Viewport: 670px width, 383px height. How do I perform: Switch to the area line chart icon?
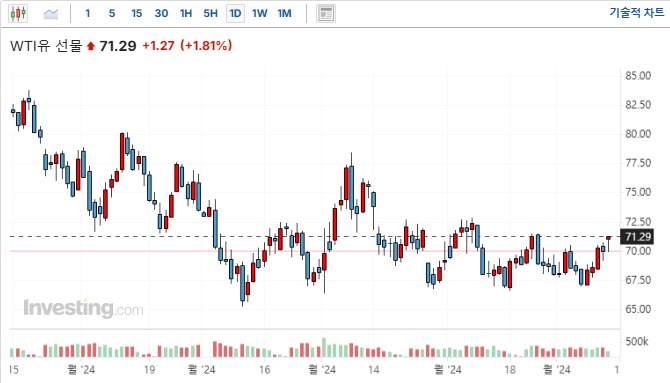pyautogui.click(x=51, y=14)
